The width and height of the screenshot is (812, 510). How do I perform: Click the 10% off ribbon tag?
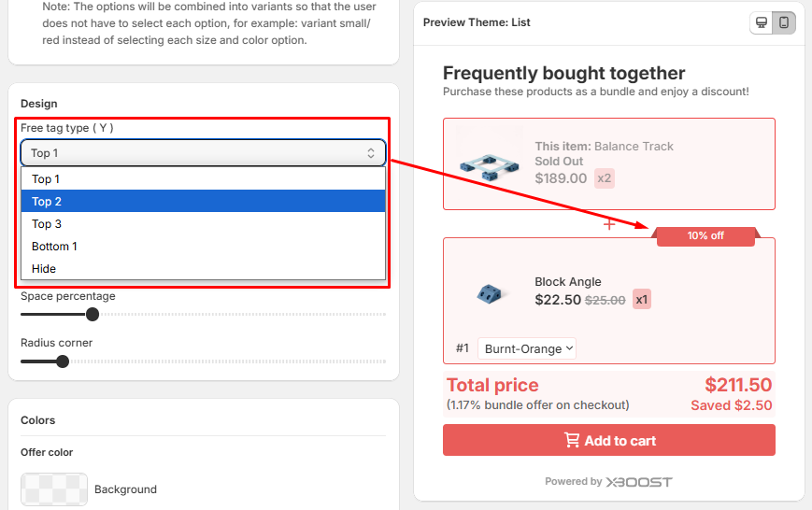pyautogui.click(x=705, y=235)
